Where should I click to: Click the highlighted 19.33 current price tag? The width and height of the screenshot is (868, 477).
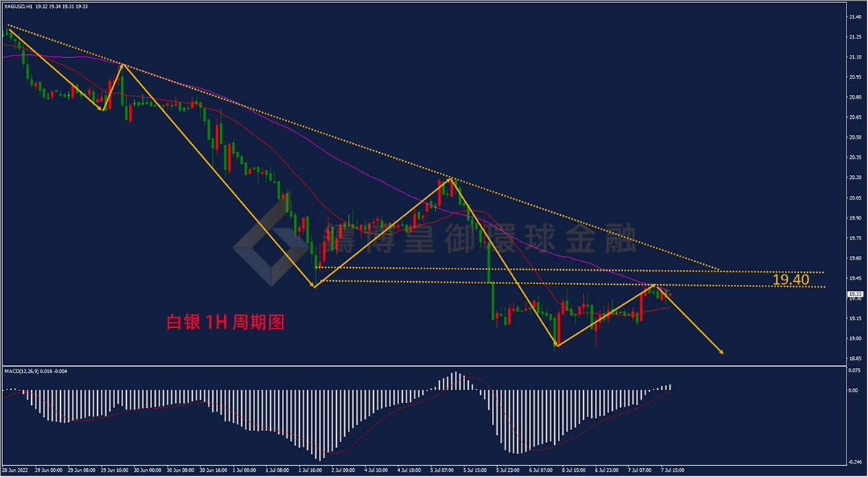(x=855, y=295)
